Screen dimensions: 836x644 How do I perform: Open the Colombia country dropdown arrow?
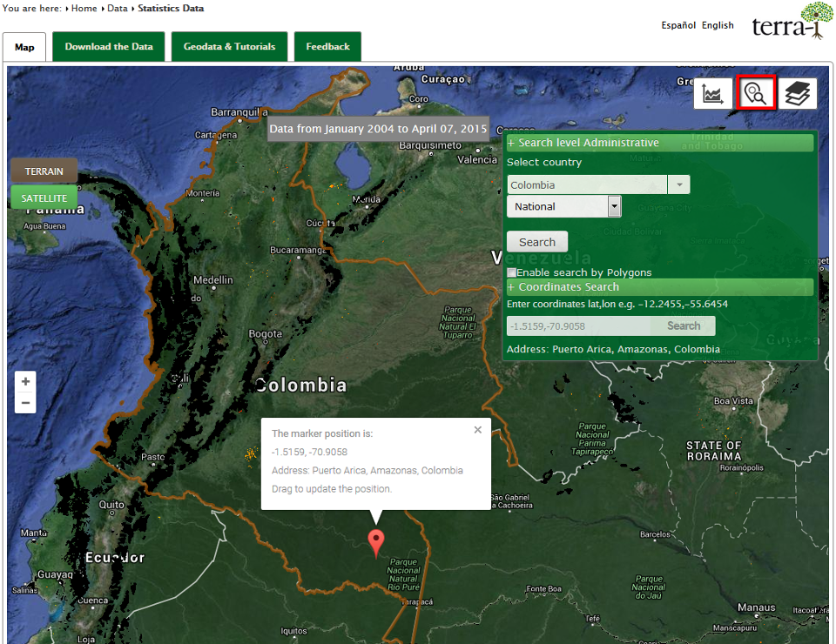[679, 184]
